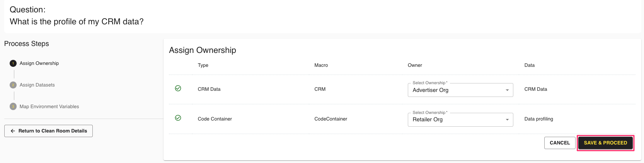Go to the Assign Ownership step

(x=39, y=63)
